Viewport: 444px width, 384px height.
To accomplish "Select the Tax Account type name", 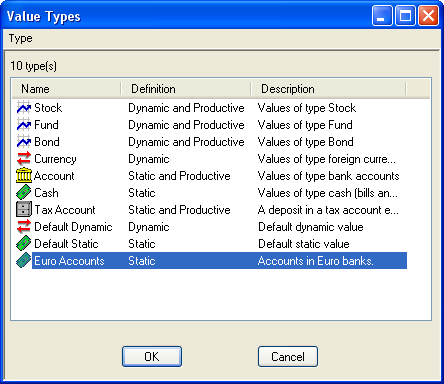I will (x=65, y=210).
